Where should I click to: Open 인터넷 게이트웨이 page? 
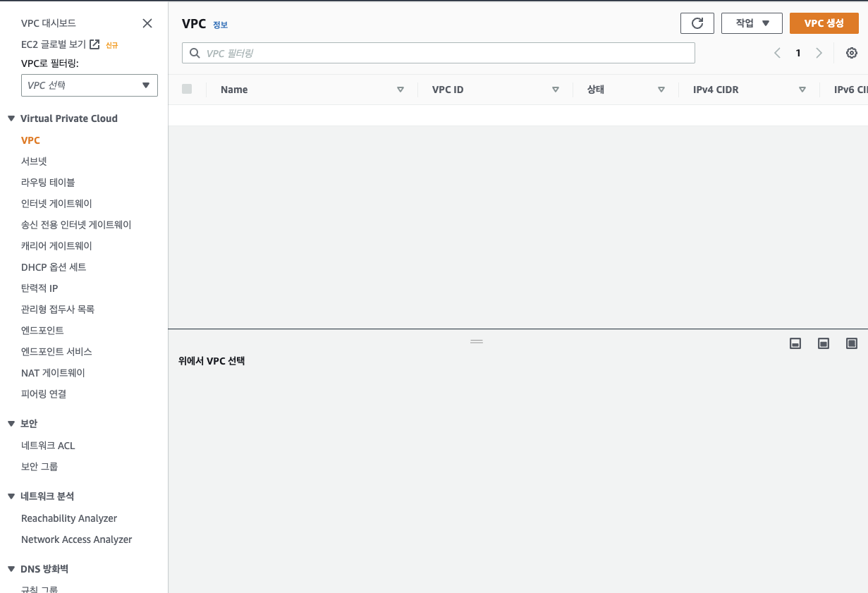(56, 204)
